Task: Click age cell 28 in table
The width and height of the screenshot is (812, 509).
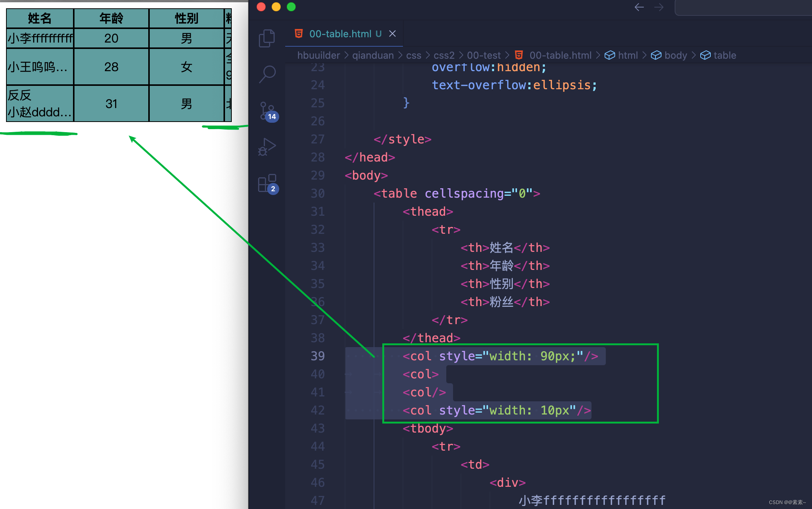Action: 111,67
